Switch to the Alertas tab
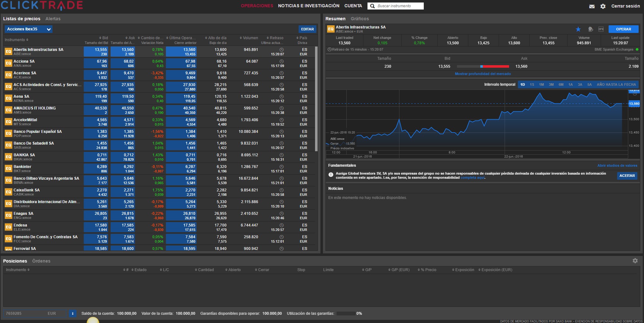644x323 pixels. pos(53,19)
